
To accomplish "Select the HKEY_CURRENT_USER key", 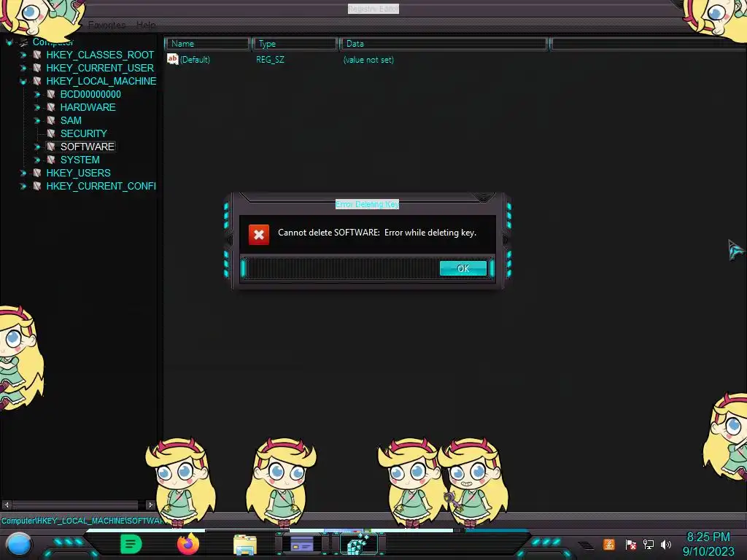I will click(100, 68).
